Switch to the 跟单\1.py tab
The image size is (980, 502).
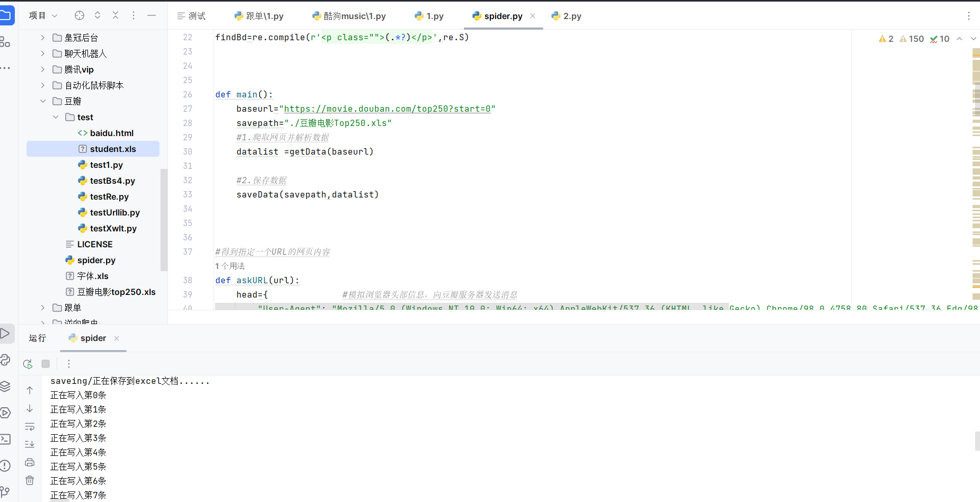coord(259,16)
